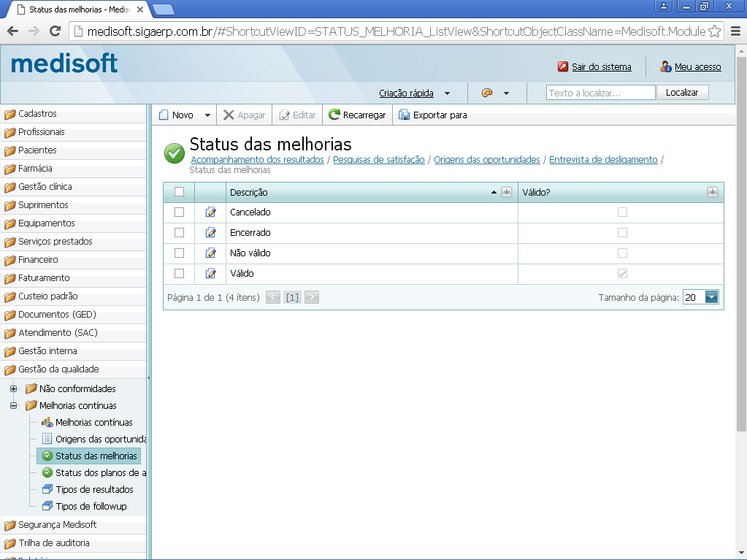Check the select-all checkbox in table header
Viewport: 747px width, 560px height.
click(x=177, y=192)
